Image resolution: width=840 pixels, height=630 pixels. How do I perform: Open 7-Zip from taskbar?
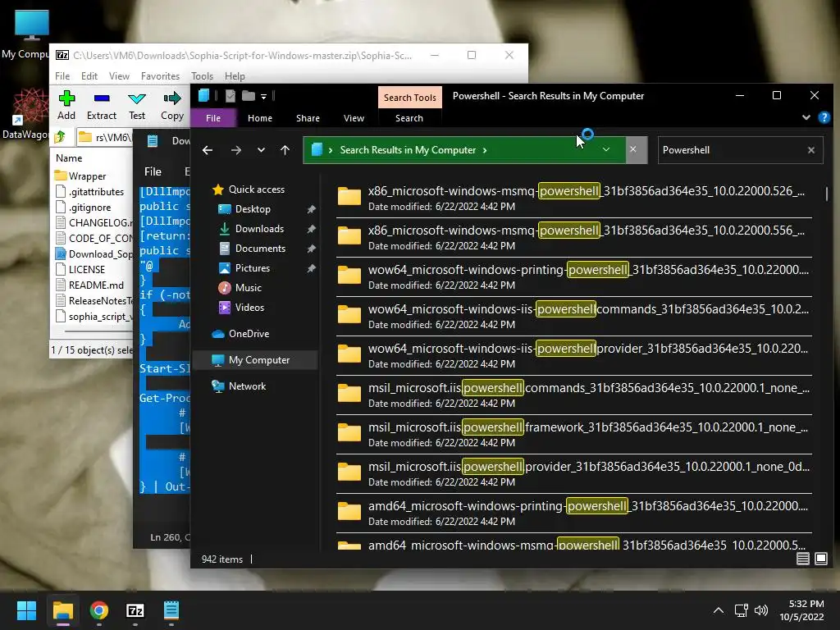(135, 610)
